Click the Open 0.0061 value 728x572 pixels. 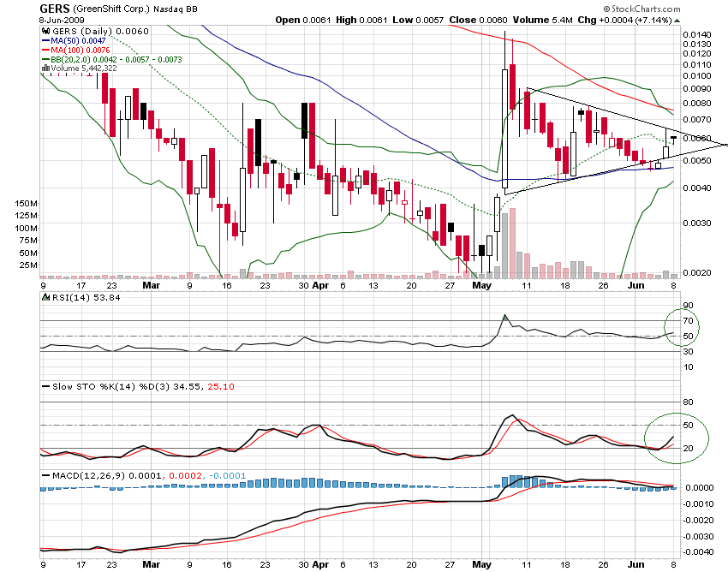tap(302, 20)
